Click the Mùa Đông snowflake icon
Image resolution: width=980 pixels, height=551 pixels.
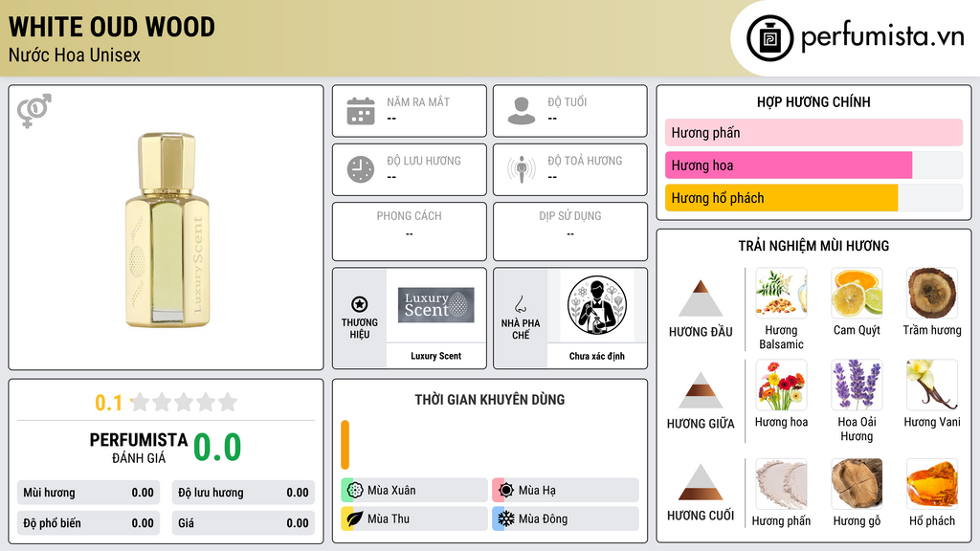pos(506,518)
